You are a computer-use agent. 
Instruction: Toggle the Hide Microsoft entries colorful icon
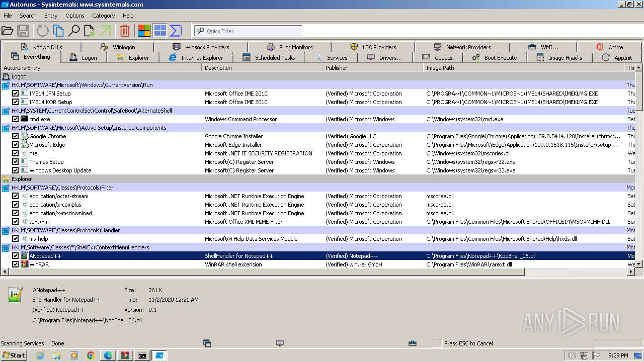click(x=144, y=31)
